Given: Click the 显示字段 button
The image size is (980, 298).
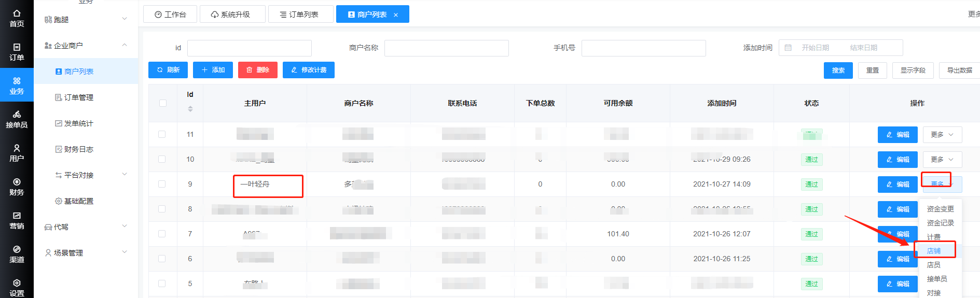Looking at the screenshot, I should point(913,70).
